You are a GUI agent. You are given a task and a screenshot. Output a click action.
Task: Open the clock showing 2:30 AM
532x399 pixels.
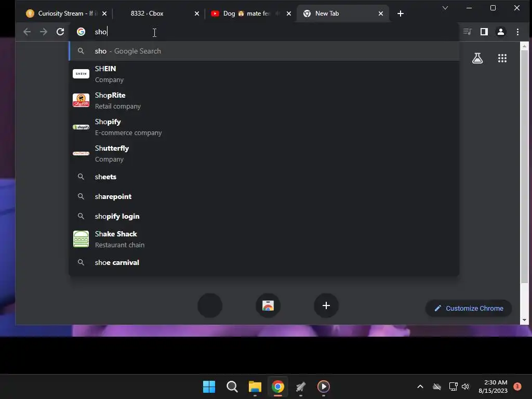[493, 387]
